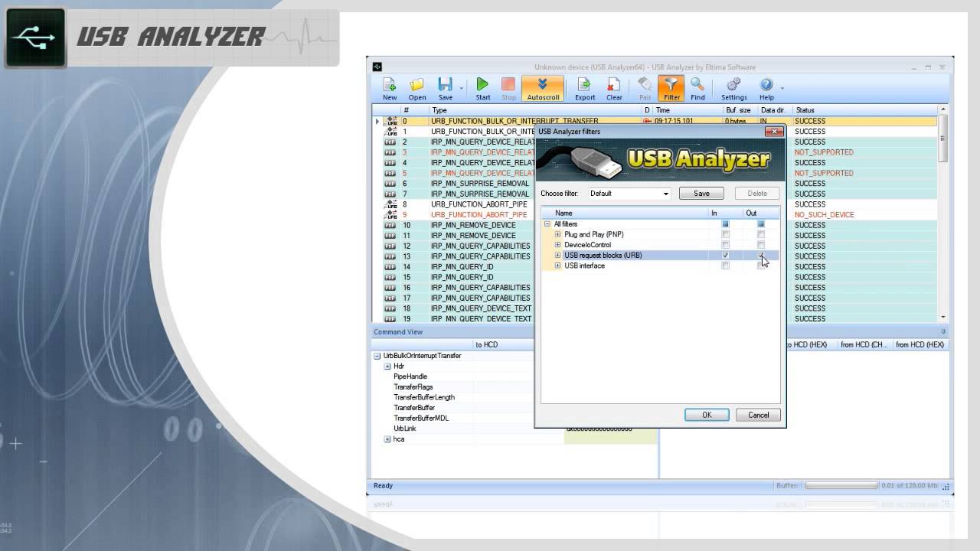
Task: Toggle USB request blocks (URB) Out checkbox
Action: click(761, 256)
